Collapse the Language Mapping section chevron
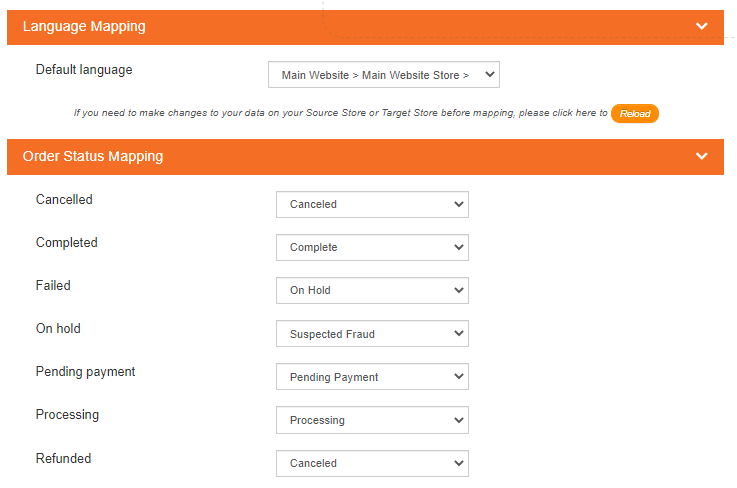The height and width of the screenshot is (488, 737). click(701, 26)
